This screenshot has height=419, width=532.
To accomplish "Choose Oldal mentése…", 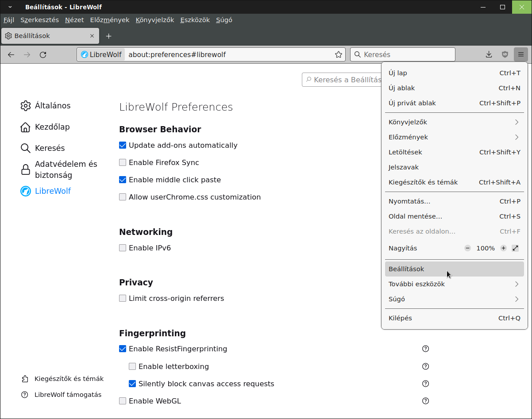I will pos(455,216).
